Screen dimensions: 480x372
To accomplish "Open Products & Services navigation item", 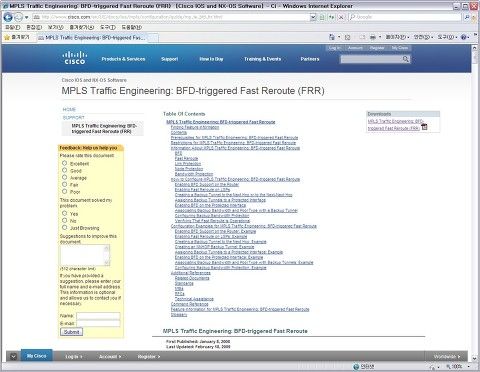I will [123, 59].
